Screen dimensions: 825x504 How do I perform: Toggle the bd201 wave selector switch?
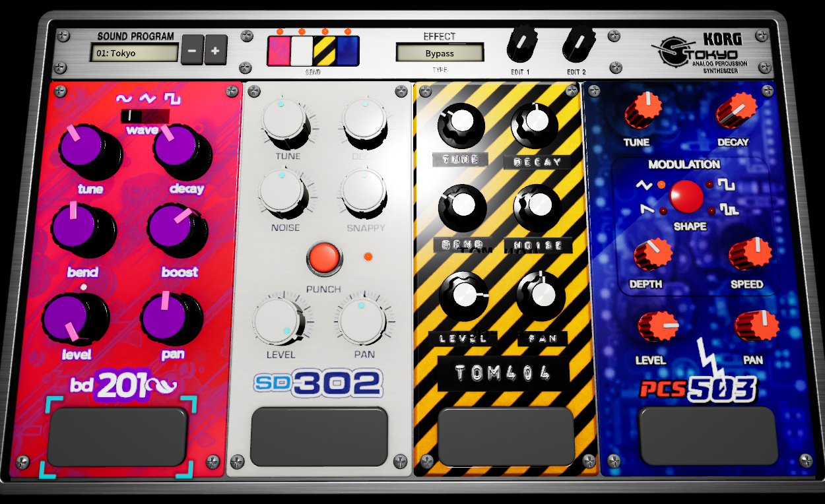click(145, 116)
